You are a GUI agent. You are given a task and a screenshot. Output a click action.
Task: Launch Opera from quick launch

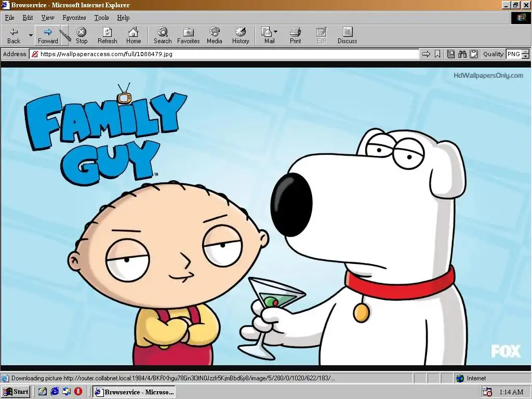78,392
